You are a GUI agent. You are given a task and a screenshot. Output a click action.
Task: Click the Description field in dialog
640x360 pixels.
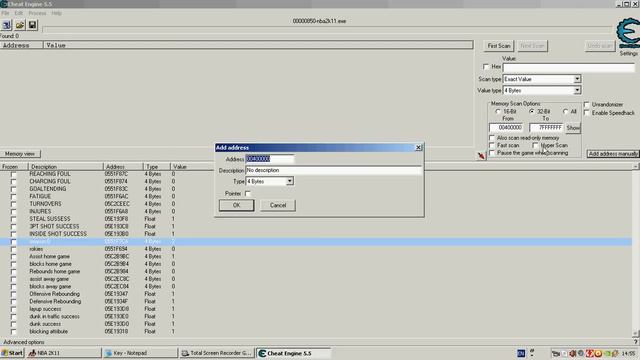pos(333,170)
